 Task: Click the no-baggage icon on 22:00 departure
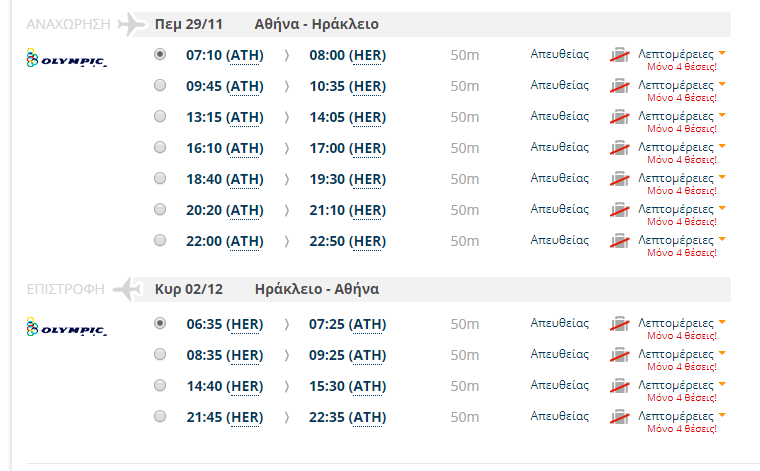(620, 242)
